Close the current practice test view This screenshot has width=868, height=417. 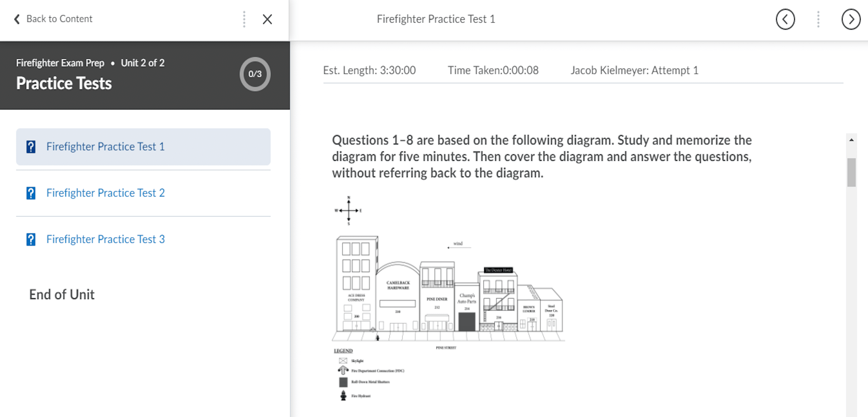click(x=267, y=19)
